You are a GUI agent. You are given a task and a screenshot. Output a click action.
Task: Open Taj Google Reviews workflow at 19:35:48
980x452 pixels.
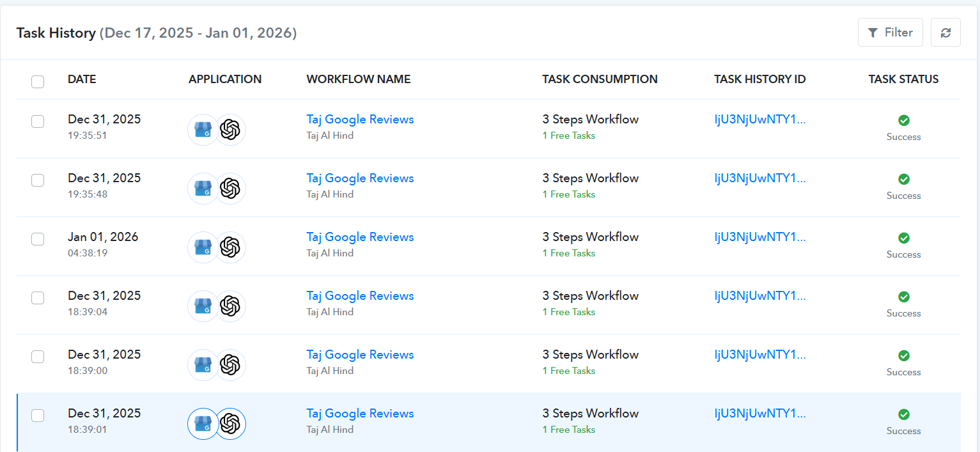(x=360, y=178)
